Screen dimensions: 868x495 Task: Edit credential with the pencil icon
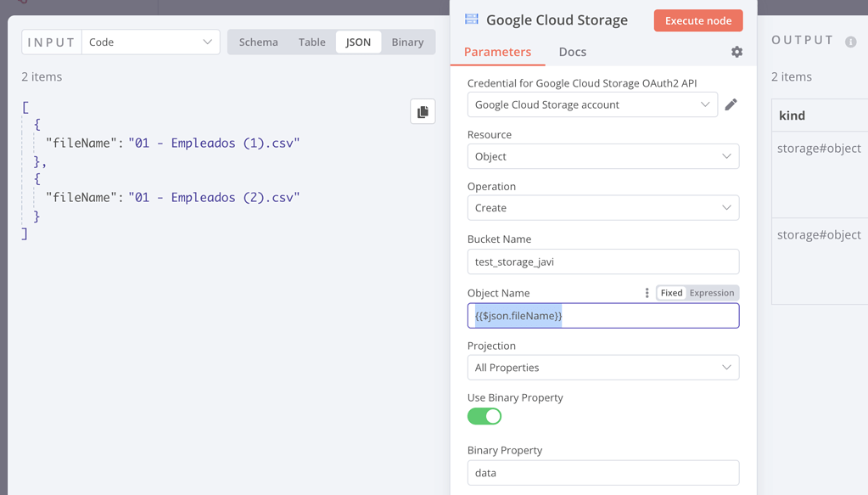731,104
